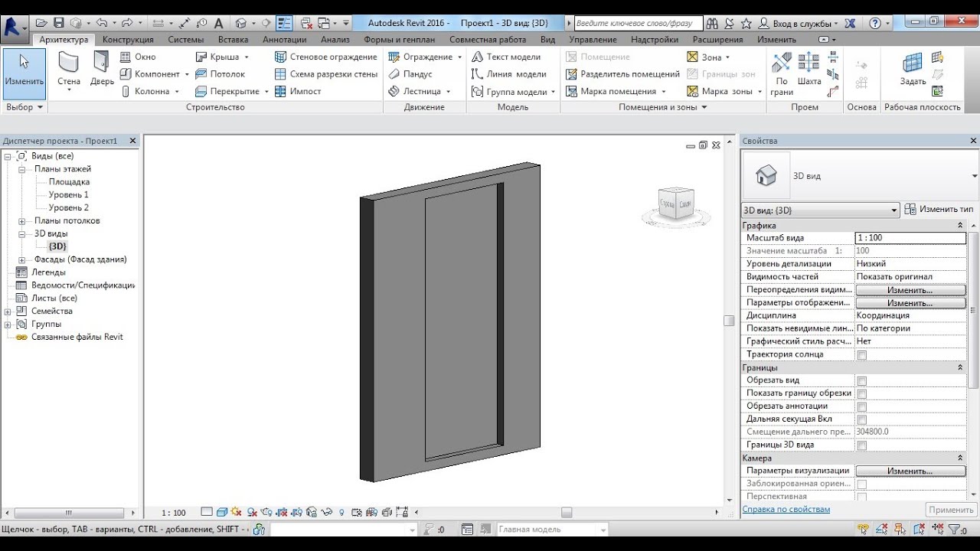Click the Save icon in quick access toolbar
This screenshot has height=551, width=980.
[x=59, y=23]
